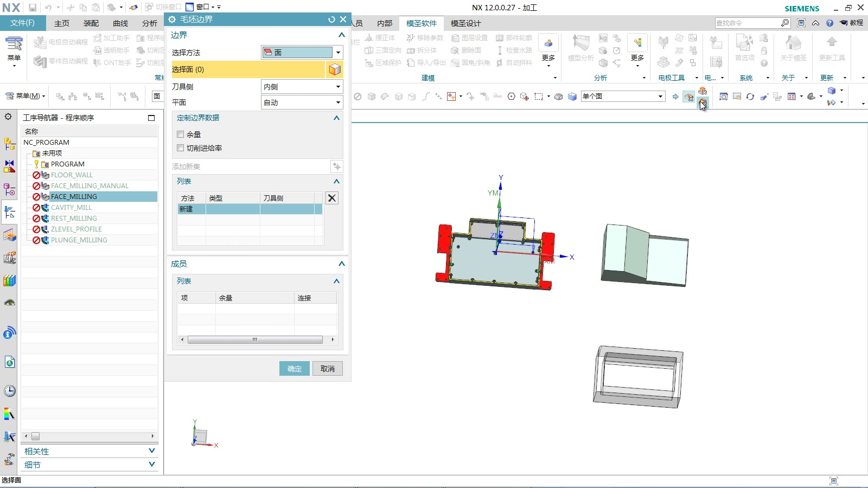Open the help question mark icon
The width and height of the screenshot is (868, 488).
[829, 23]
